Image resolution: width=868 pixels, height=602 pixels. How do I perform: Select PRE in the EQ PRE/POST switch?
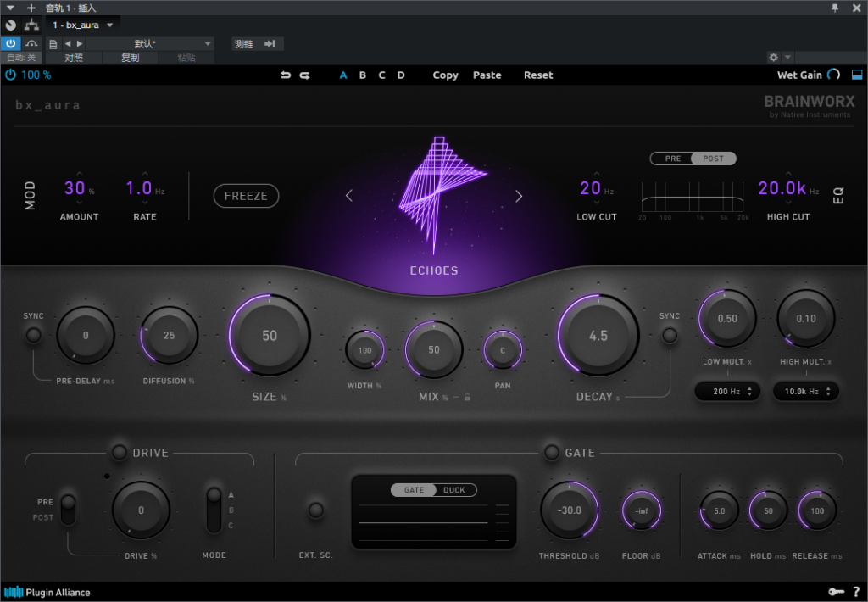[x=672, y=159]
